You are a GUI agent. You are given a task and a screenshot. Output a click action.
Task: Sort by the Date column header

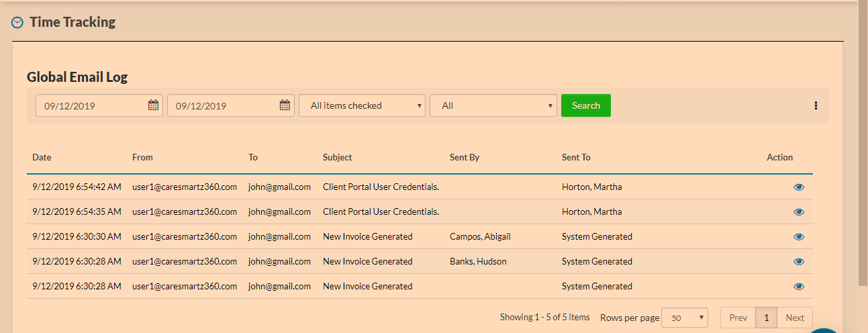pos(42,157)
